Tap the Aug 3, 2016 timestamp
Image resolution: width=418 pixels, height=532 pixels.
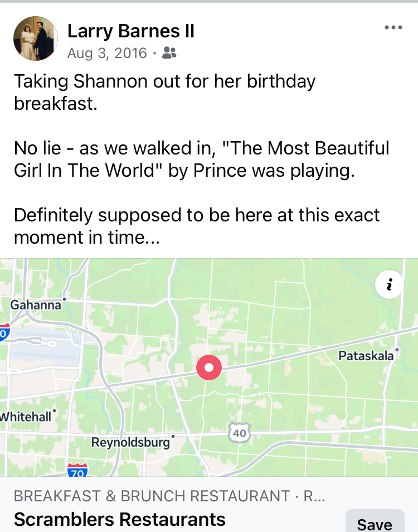tap(107, 53)
